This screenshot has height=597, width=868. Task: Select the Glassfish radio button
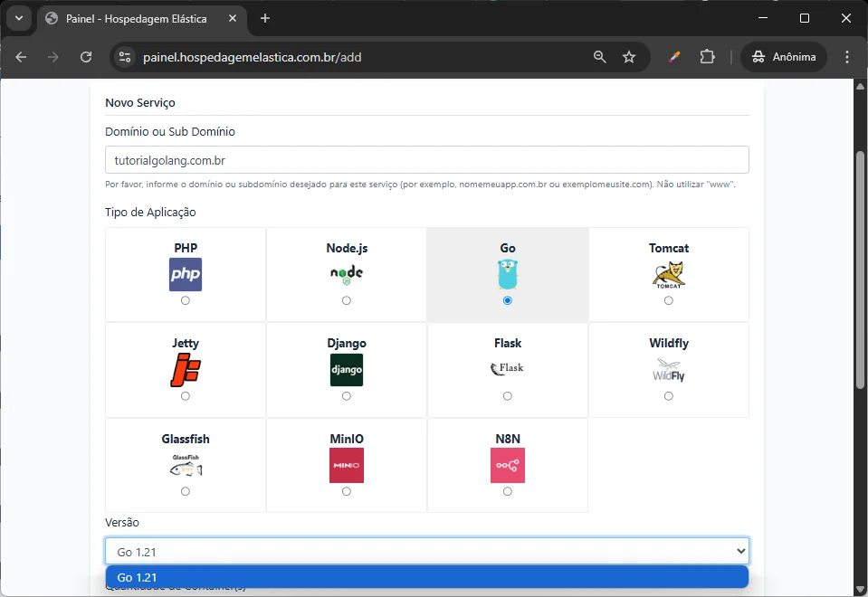click(186, 491)
